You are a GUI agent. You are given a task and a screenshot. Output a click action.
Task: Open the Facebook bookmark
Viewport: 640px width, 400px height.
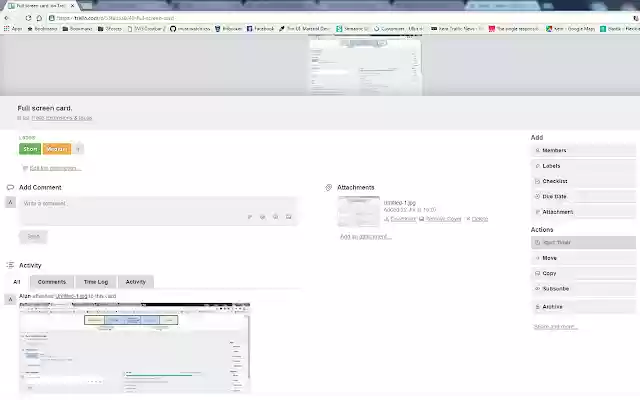click(x=260, y=29)
